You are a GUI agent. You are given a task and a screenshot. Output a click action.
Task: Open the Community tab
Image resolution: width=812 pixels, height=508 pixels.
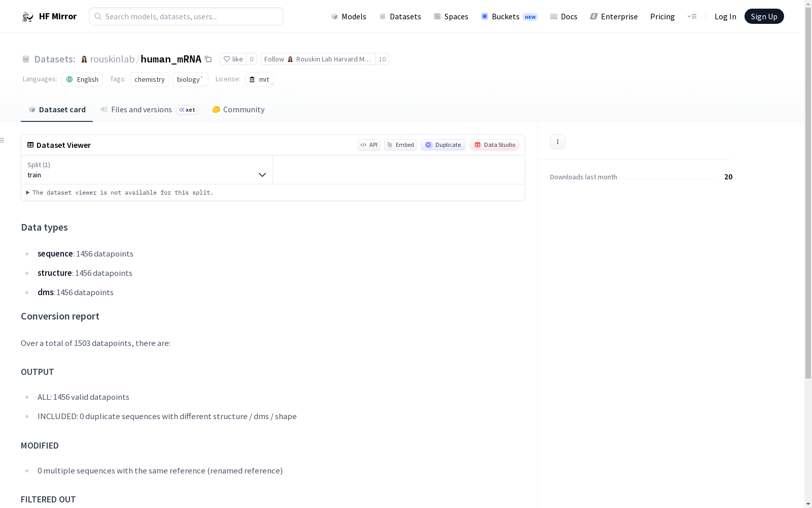click(238, 110)
